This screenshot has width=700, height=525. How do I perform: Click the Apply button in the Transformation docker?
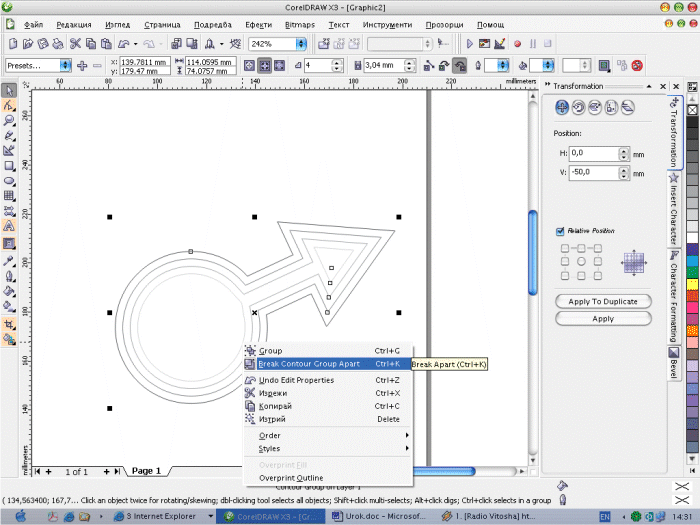(603, 319)
